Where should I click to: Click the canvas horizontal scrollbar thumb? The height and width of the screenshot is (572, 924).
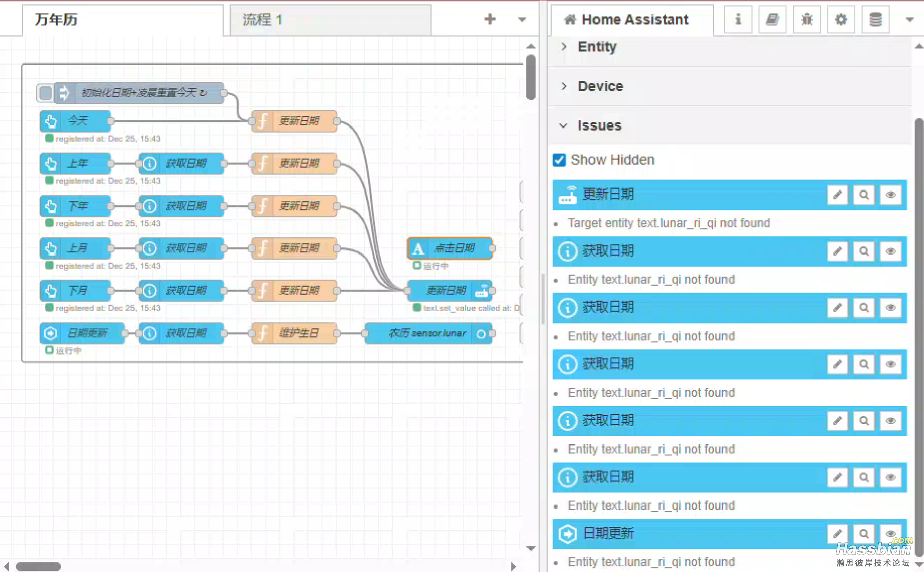tap(38, 566)
